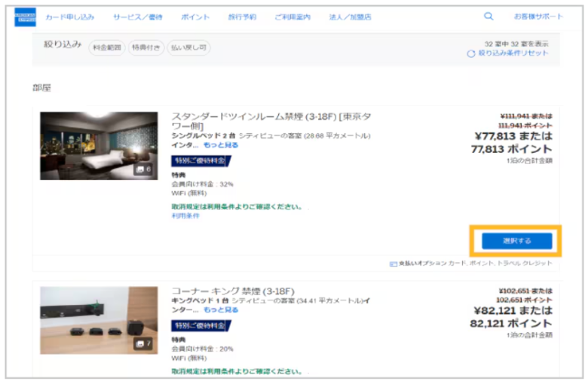Viewport: 588px width, 381px height.
Task: Open お客様サポート link
Action: point(538,17)
